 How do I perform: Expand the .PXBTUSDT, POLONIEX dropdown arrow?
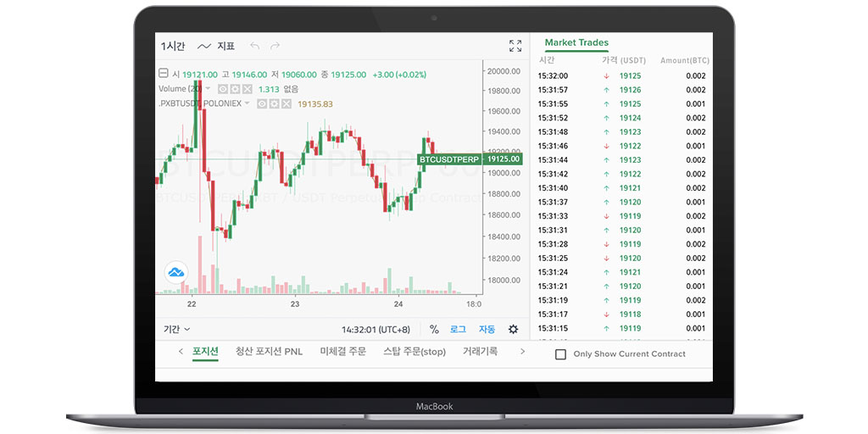tap(247, 103)
